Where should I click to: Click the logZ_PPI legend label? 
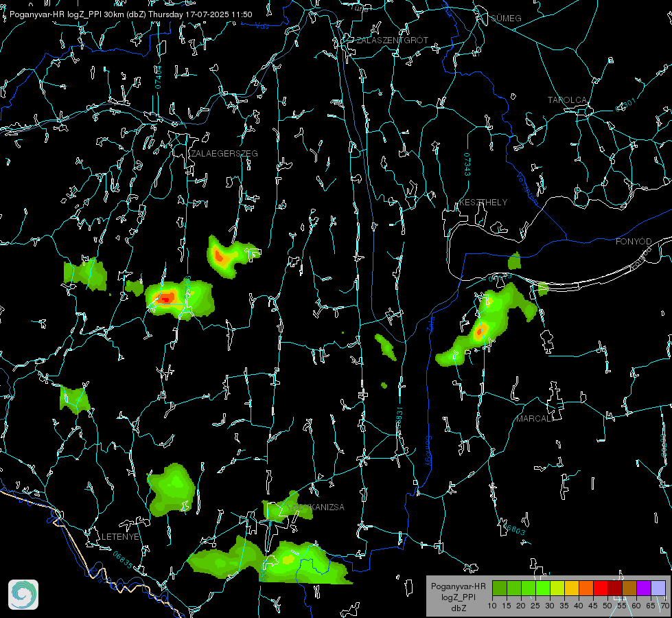[x=458, y=597]
